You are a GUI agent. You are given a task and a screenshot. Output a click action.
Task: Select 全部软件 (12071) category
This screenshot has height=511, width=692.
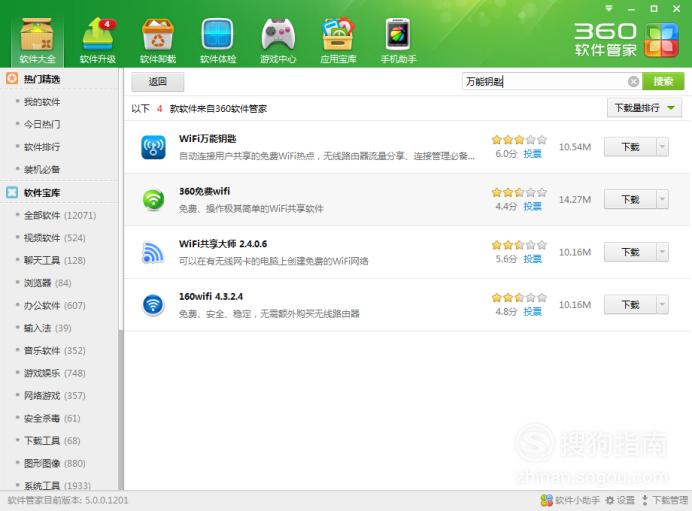coord(60,215)
